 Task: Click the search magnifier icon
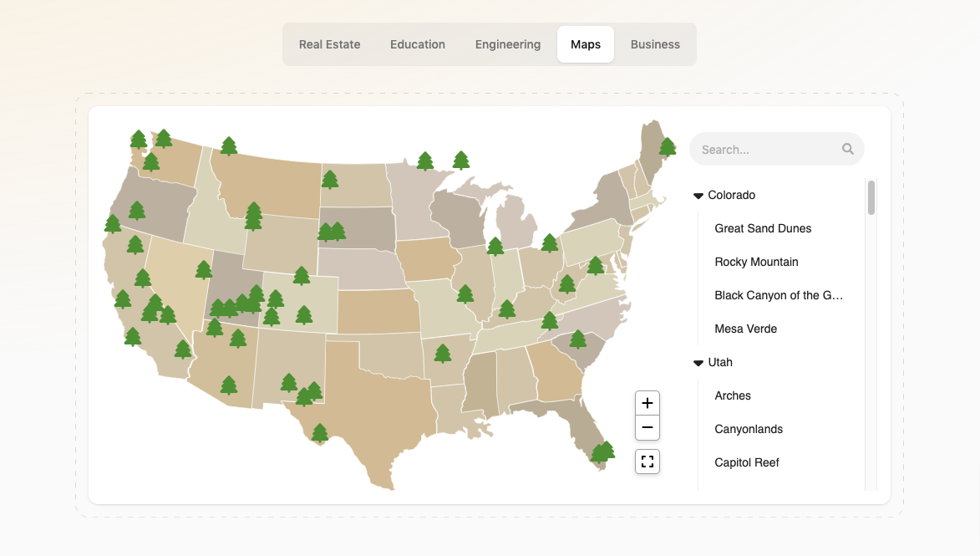[x=847, y=148]
